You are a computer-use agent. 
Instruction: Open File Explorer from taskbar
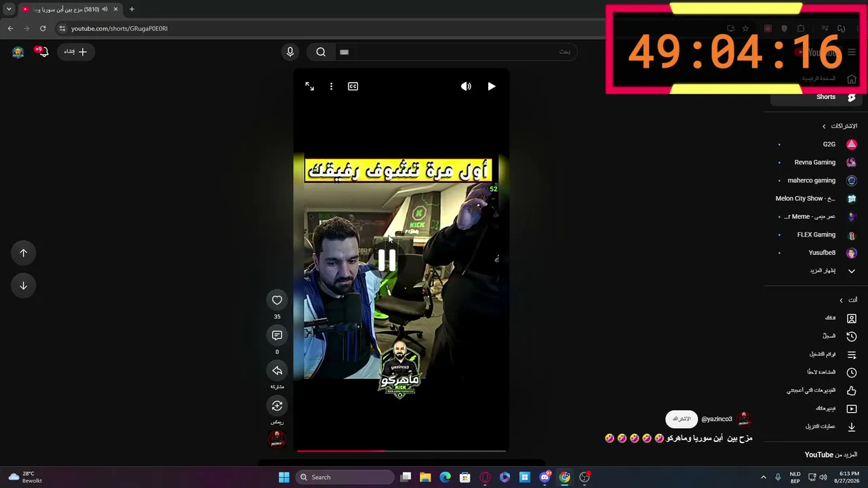tap(425, 477)
